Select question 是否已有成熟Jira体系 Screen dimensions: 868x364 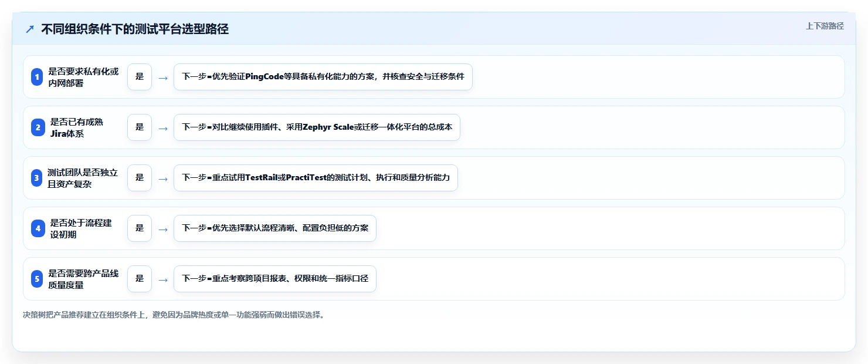coord(77,127)
